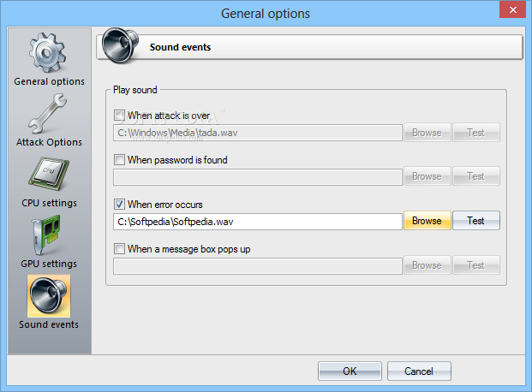This screenshot has width=532, height=392.
Task: Click the tada.wav path input field
Action: 258,133
